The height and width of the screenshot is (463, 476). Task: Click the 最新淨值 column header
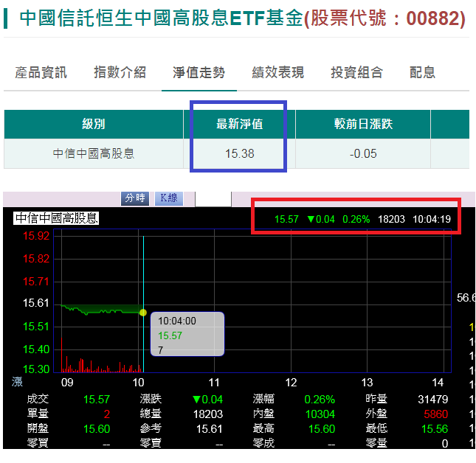(239, 124)
